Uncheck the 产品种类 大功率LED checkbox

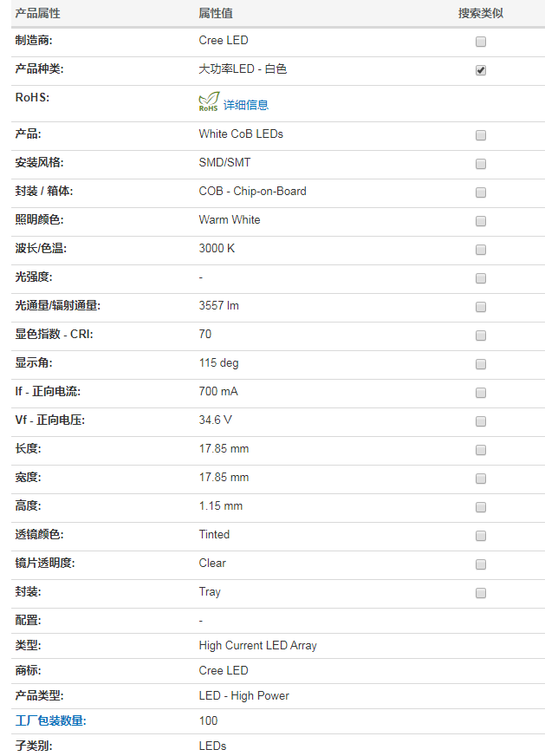point(480,70)
